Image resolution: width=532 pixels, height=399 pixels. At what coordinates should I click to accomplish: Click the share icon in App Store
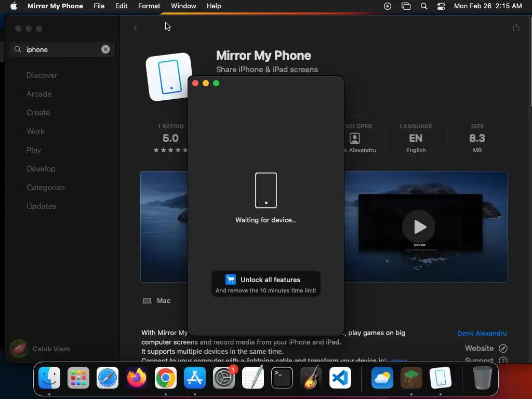click(516, 28)
